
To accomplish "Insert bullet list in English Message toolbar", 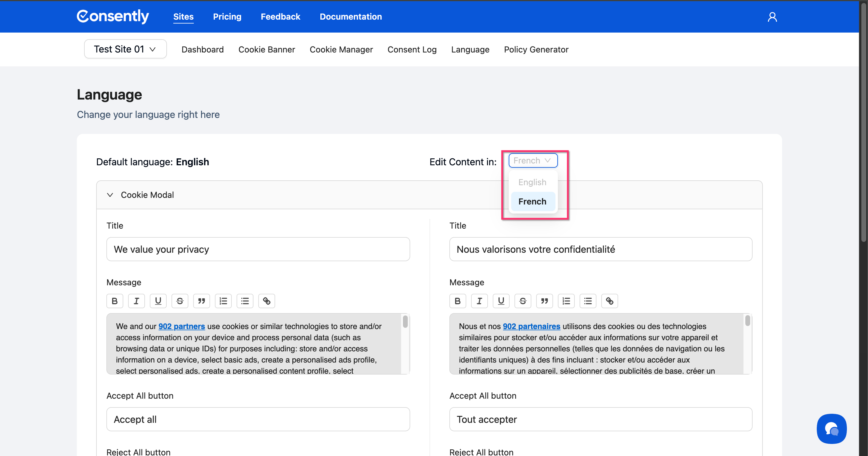I will click(x=245, y=301).
